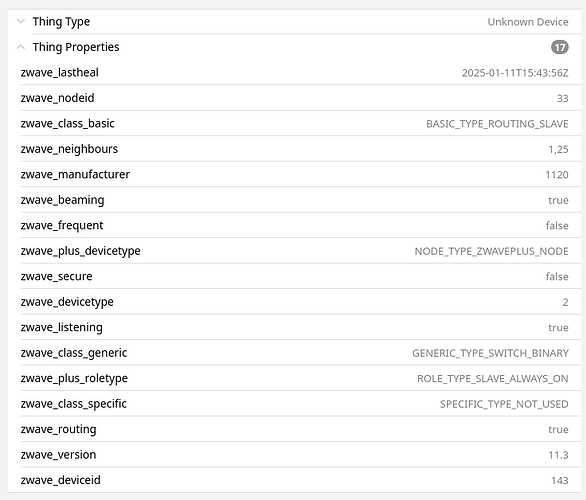586x500 pixels.
Task: Select the zwave_class_specific property name
Action: [74, 404]
